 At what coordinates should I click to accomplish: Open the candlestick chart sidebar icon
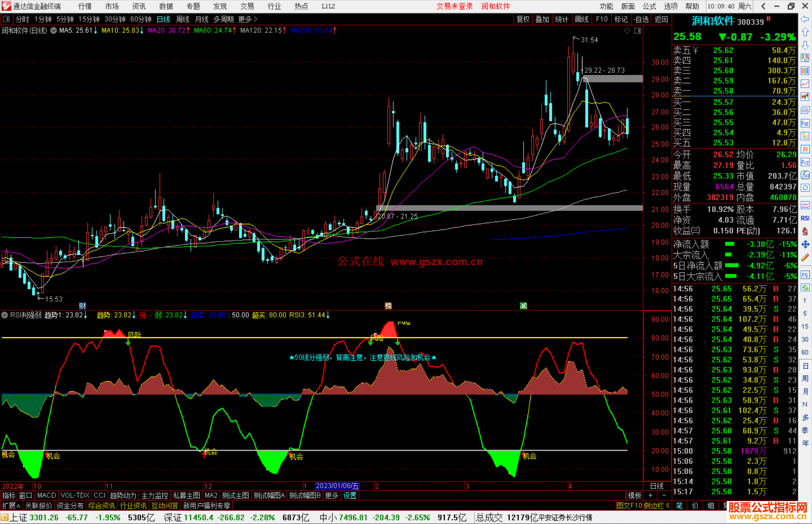click(805, 97)
